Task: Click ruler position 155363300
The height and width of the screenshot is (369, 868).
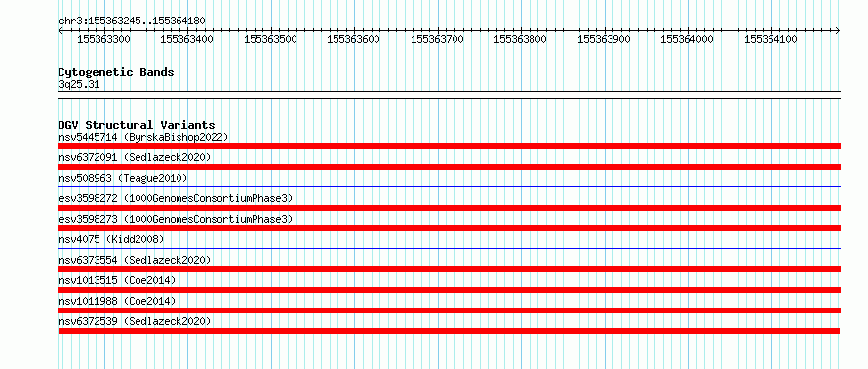Action: [103, 39]
